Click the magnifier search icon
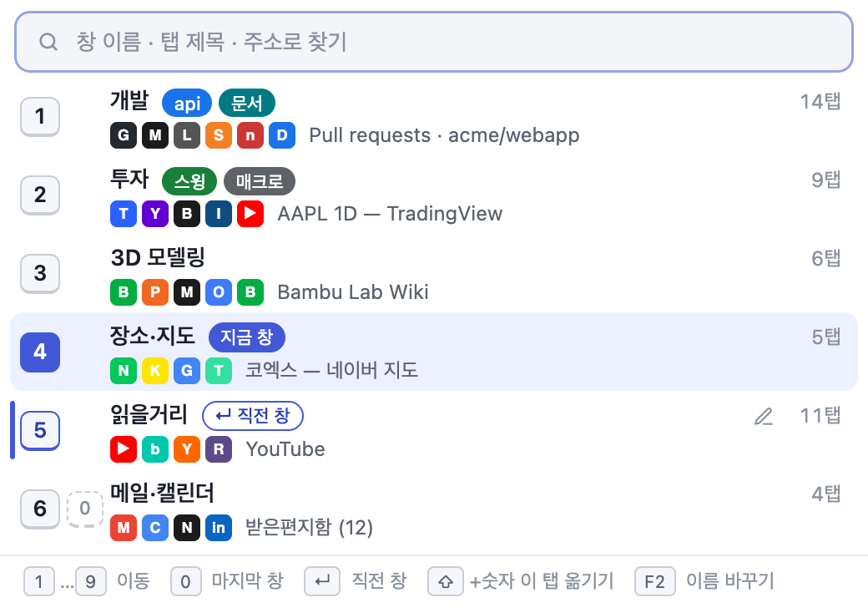The width and height of the screenshot is (868, 608). (x=48, y=42)
